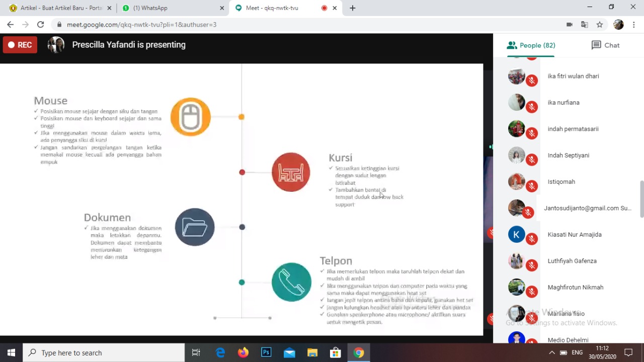Open the Mail app in taskbar
Image resolution: width=644 pixels, height=362 pixels.
[x=289, y=353]
